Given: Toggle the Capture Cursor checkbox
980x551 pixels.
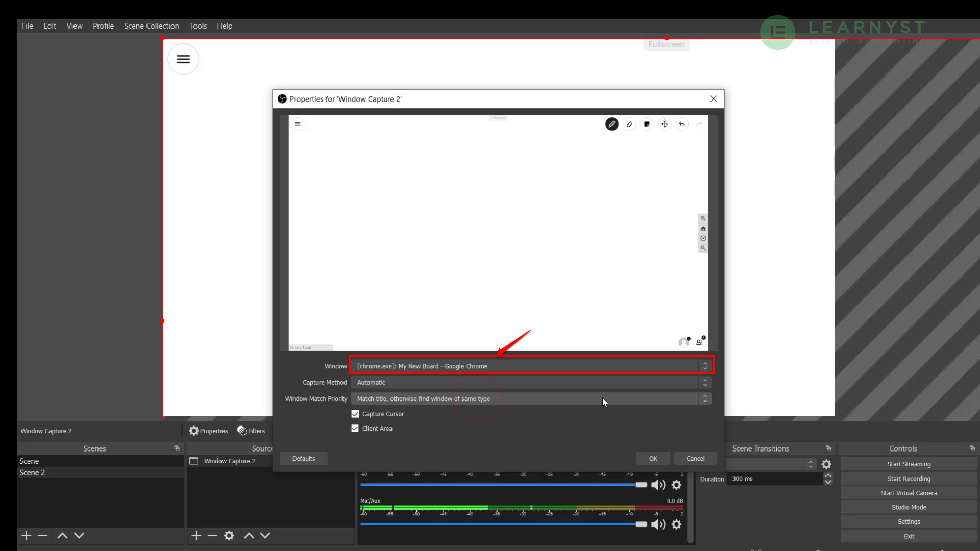Looking at the screenshot, I should click(x=355, y=414).
